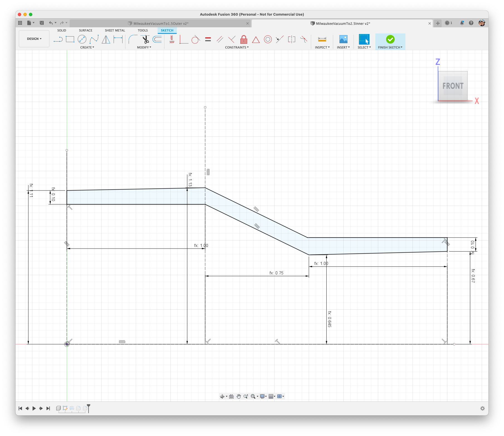504x436 pixels.
Task: Expand the FINISH SKETCH menu
Action: tap(390, 47)
